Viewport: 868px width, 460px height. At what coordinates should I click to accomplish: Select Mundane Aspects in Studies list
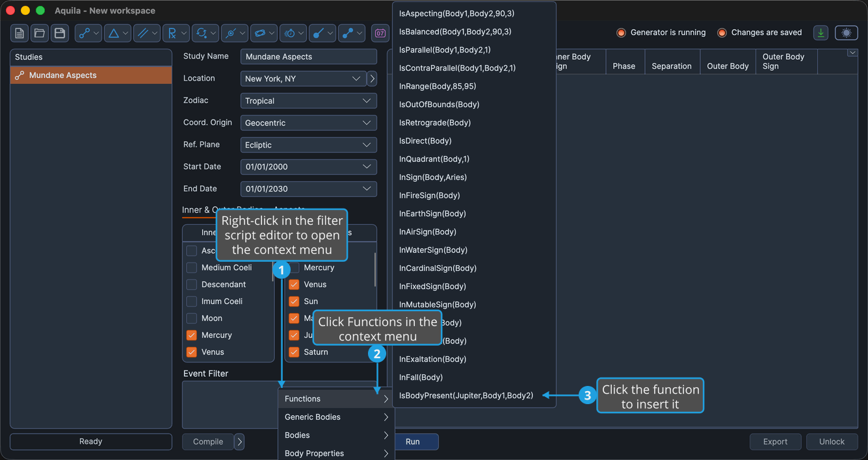(x=91, y=75)
